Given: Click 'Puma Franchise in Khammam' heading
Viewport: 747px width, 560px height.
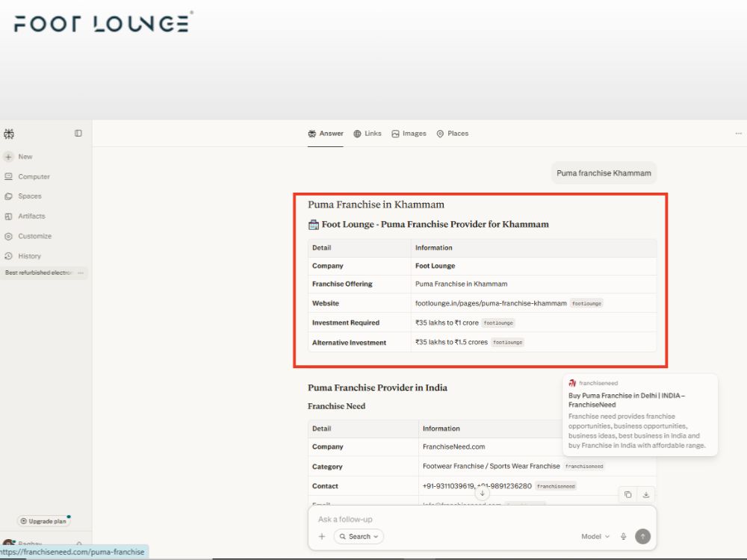Looking at the screenshot, I should click(x=376, y=205).
